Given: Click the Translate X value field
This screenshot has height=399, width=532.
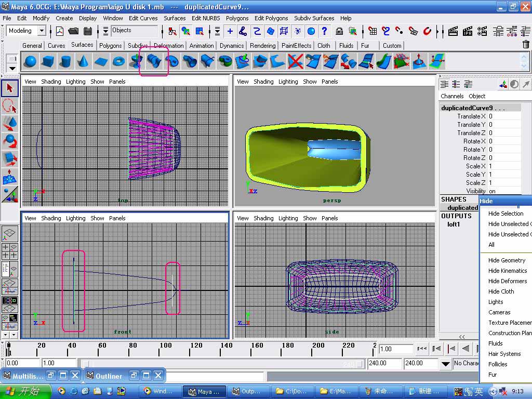Looking at the screenshot, I should click(x=504, y=116).
